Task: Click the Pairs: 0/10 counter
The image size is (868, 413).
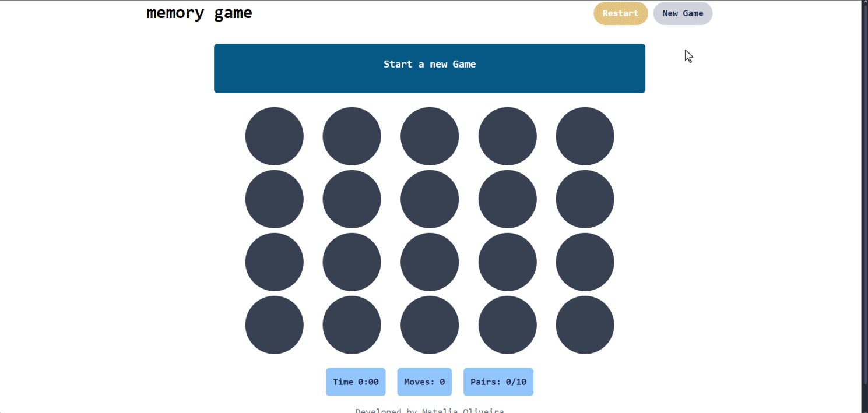Action: click(498, 382)
